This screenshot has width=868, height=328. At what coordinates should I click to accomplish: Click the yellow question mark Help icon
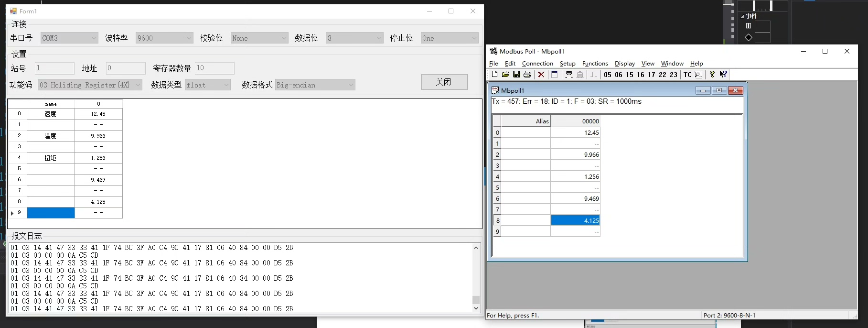tap(712, 74)
